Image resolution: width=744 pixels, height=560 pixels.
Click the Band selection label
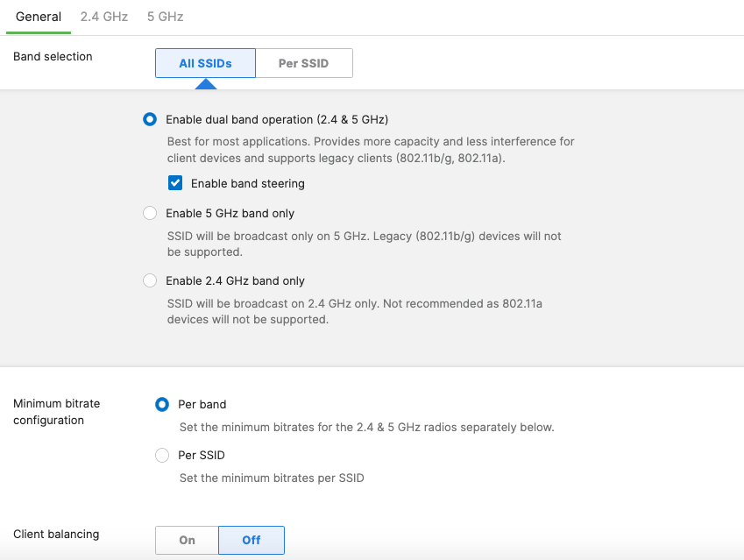(x=53, y=56)
